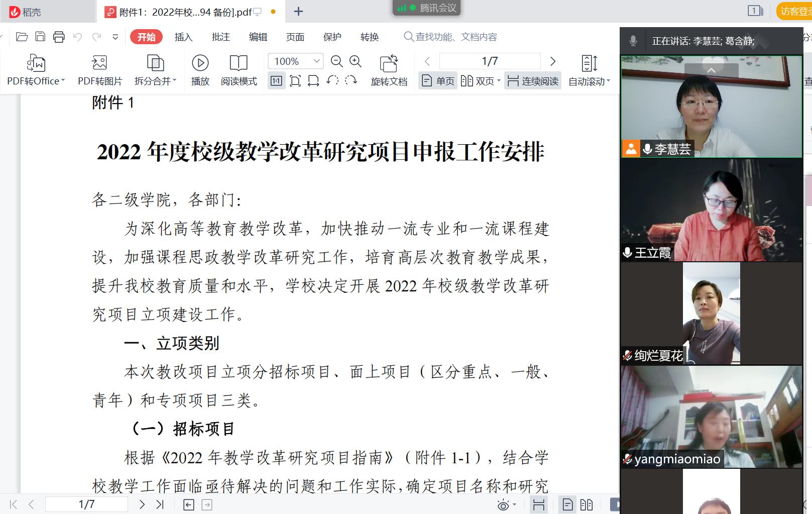The image size is (812, 514).
Task: Switch to the 批注 tab
Action: coord(220,37)
